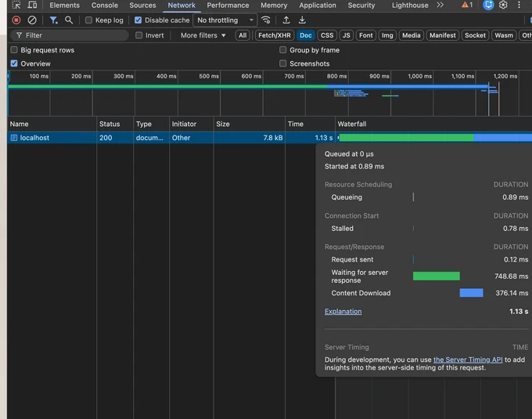532x419 pixels.
Task: Open the No throttling dropdown
Action: pos(225,20)
